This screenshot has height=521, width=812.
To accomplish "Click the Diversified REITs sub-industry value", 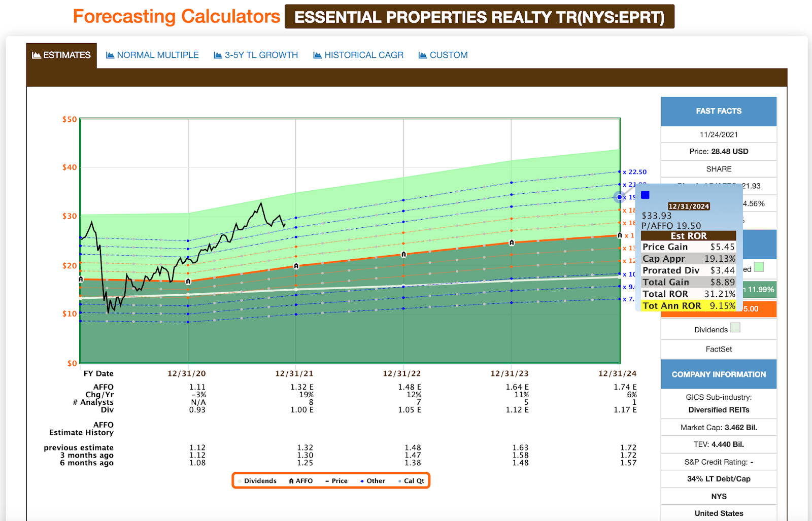I will [719, 410].
